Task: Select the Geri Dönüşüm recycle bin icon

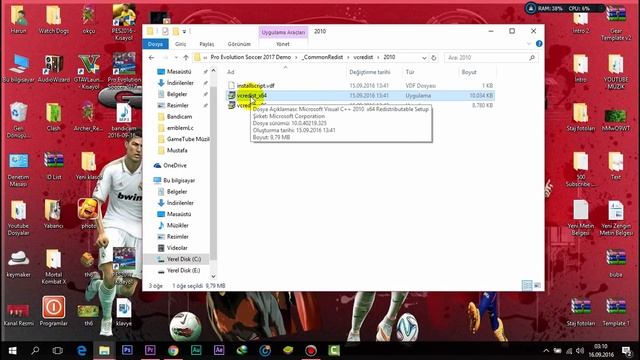Action: (18, 119)
